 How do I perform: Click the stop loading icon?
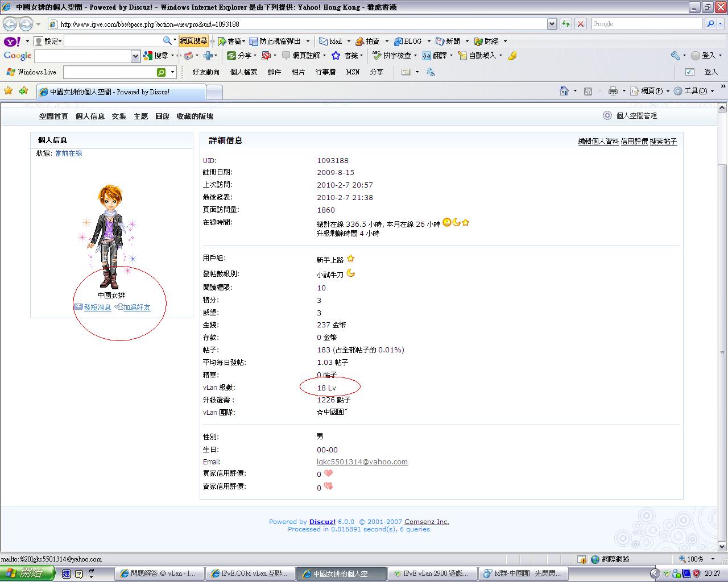[581, 24]
